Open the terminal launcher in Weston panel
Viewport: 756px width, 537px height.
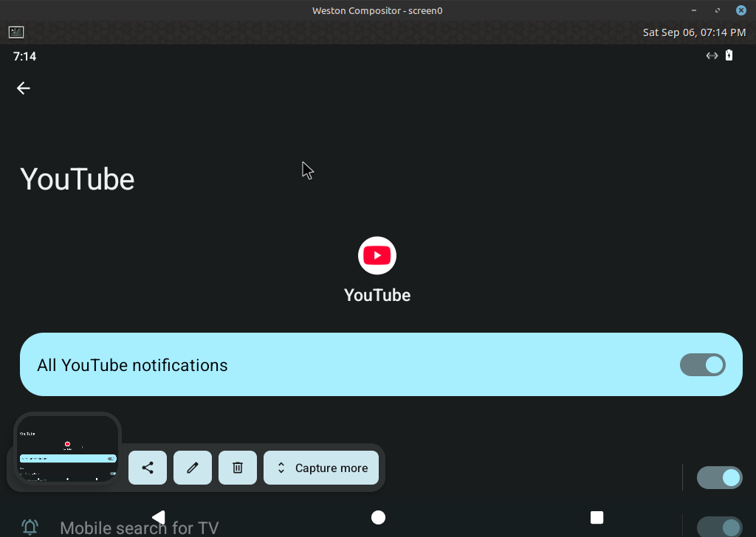pyautogui.click(x=16, y=32)
